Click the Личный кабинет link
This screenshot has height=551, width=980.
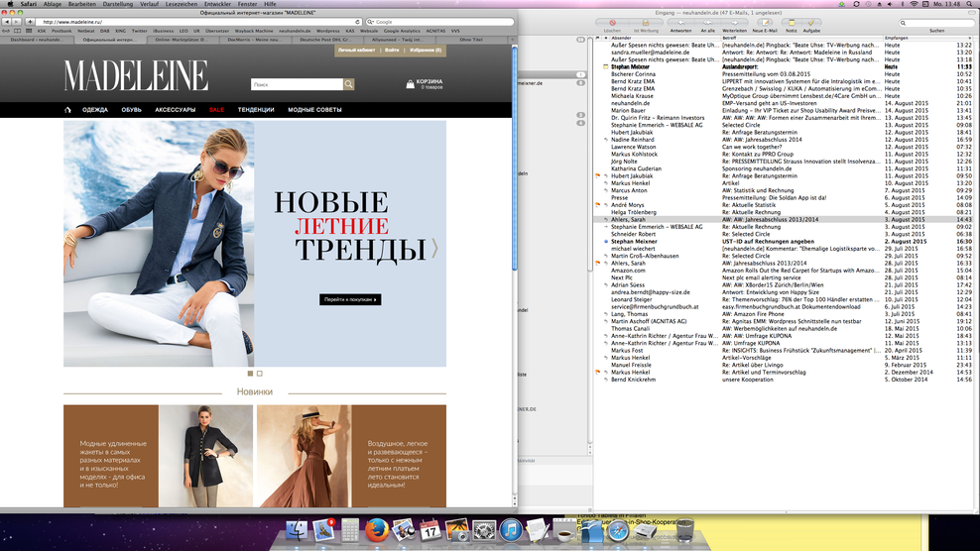click(356, 50)
